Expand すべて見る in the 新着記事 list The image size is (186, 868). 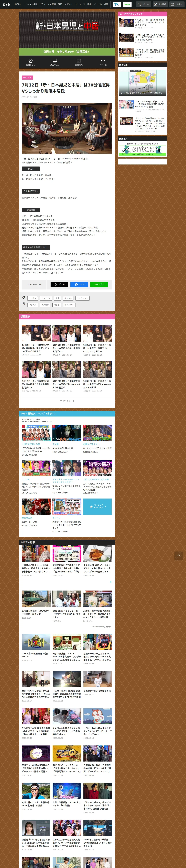tap(67, 401)
